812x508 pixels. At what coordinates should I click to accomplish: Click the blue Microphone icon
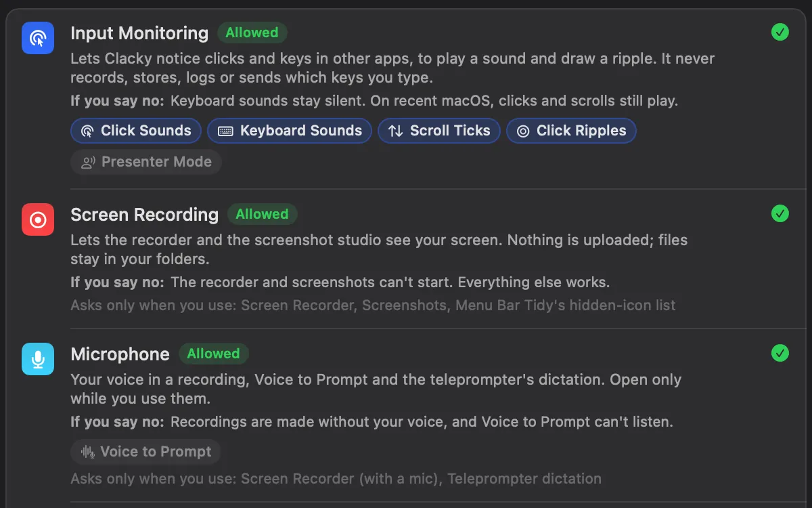(38, 359)
